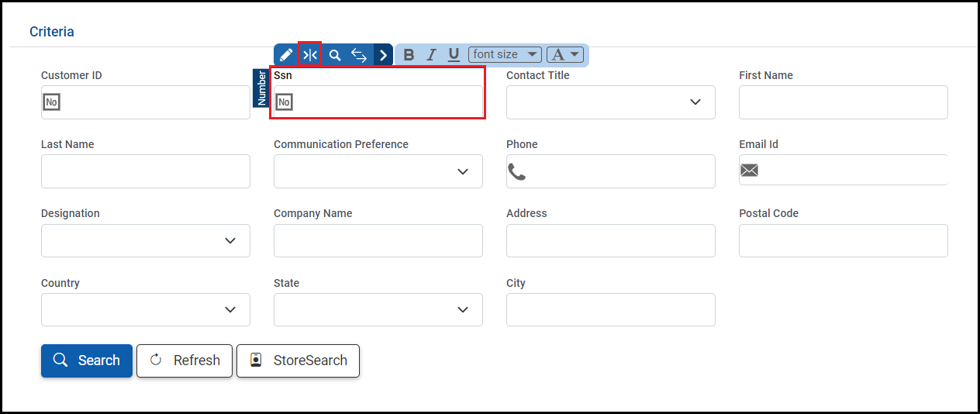Click the swap arrows icon
Image resolution: width=980 pixels, height=414 pixels.
(359, 55)
